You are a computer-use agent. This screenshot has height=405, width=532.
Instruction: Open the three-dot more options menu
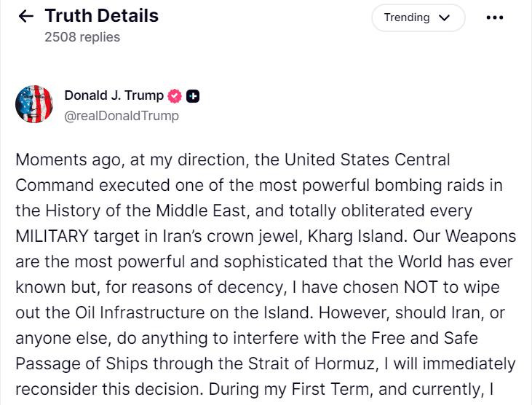pos(494,17)
